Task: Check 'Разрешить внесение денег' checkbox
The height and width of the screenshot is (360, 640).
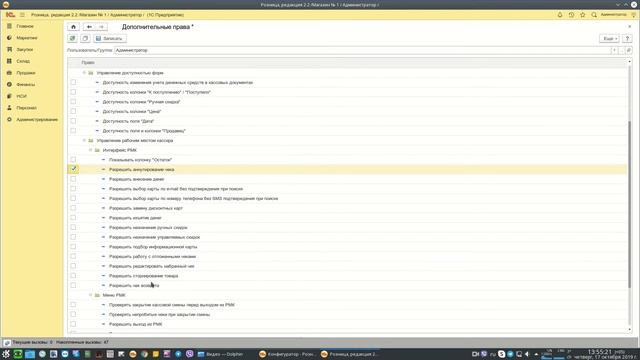Action: tap(73, 179)
